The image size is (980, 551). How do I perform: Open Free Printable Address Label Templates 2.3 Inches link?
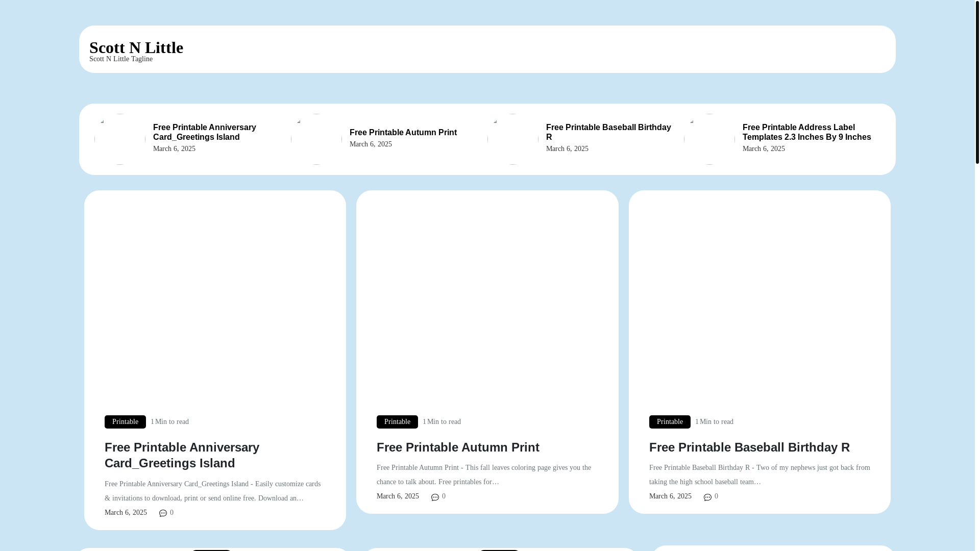click(807, 132)
